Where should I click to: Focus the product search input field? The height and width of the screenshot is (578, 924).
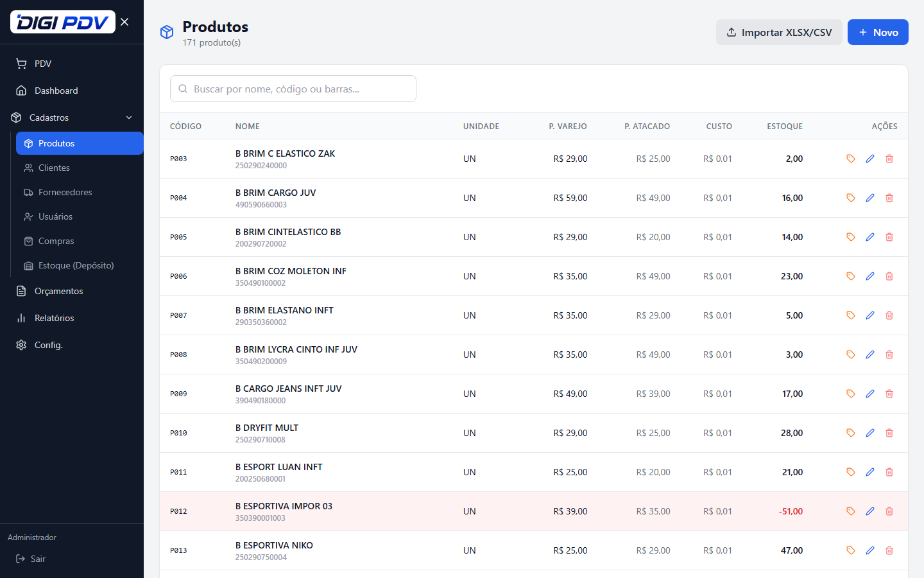(293, 89)
